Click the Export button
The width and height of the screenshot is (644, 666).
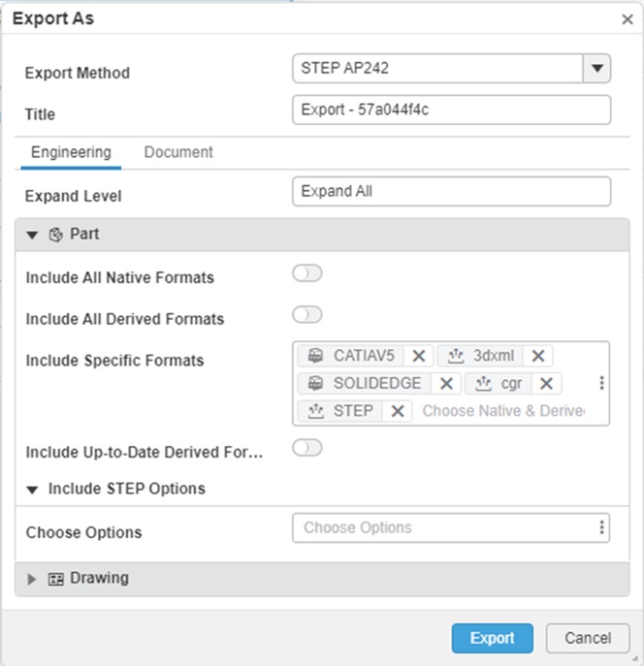pos(492,638)
